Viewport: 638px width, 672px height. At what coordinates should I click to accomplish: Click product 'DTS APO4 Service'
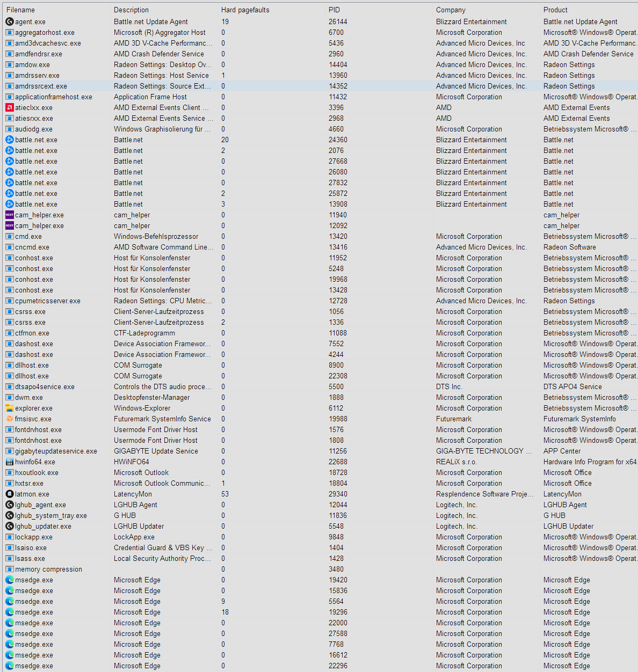[572, 387]
